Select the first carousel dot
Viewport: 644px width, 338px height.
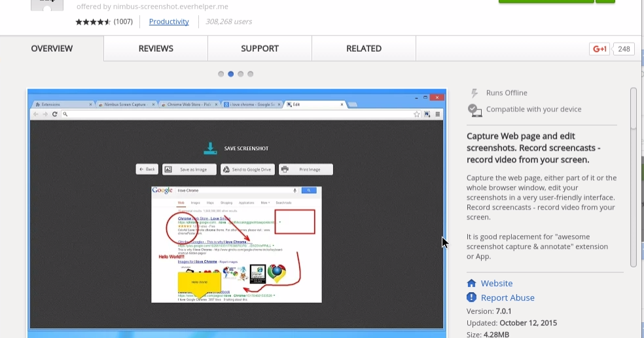click(221, 74)
